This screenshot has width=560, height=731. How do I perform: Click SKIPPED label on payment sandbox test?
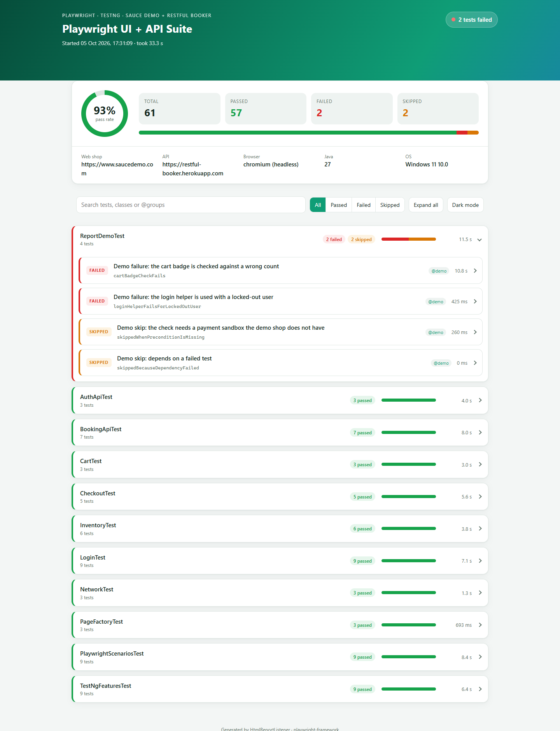pos(99,332)
